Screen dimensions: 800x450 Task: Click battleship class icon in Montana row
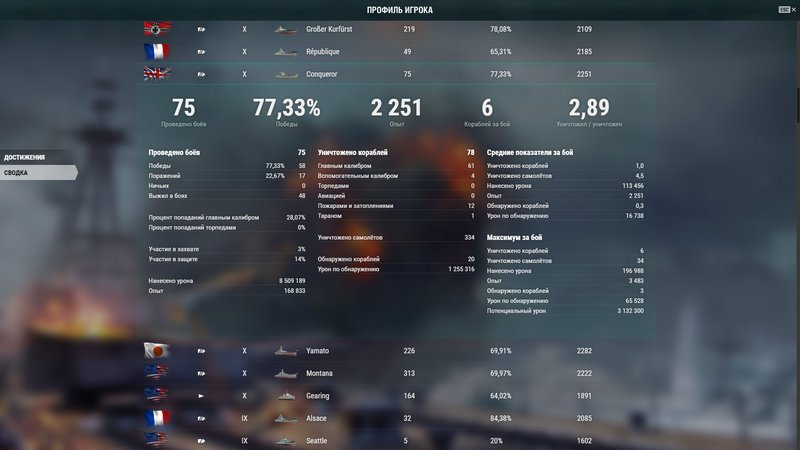tap(201, 373)
